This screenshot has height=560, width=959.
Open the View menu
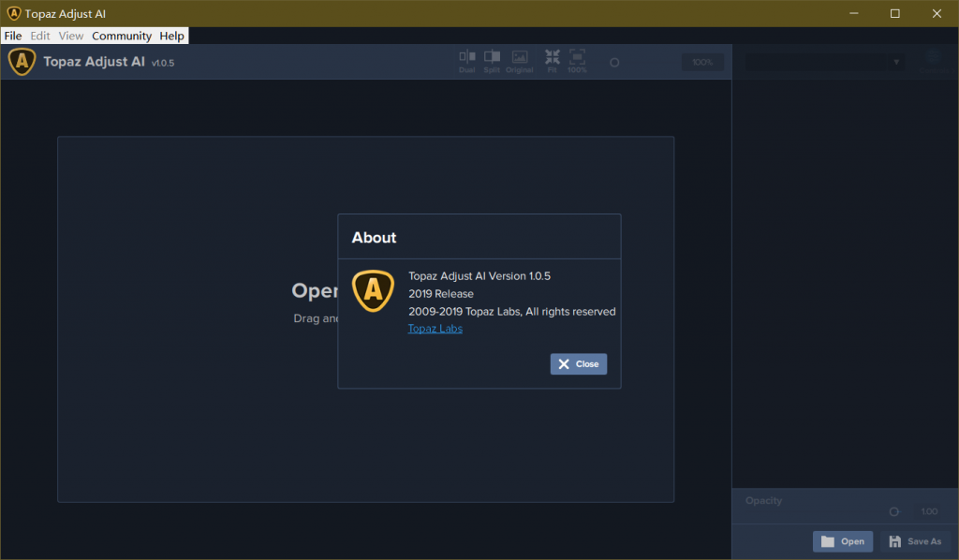tap(71, 36)
